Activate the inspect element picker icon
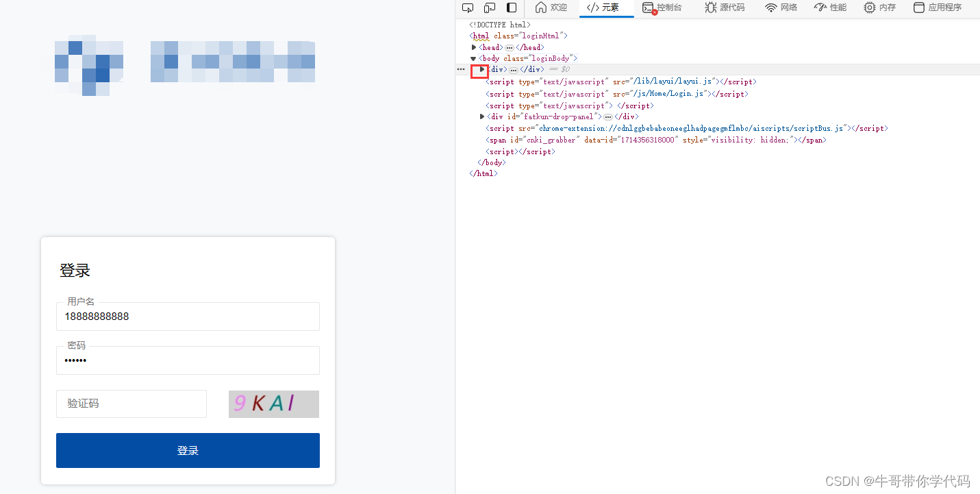 click(x=468, y=8)
